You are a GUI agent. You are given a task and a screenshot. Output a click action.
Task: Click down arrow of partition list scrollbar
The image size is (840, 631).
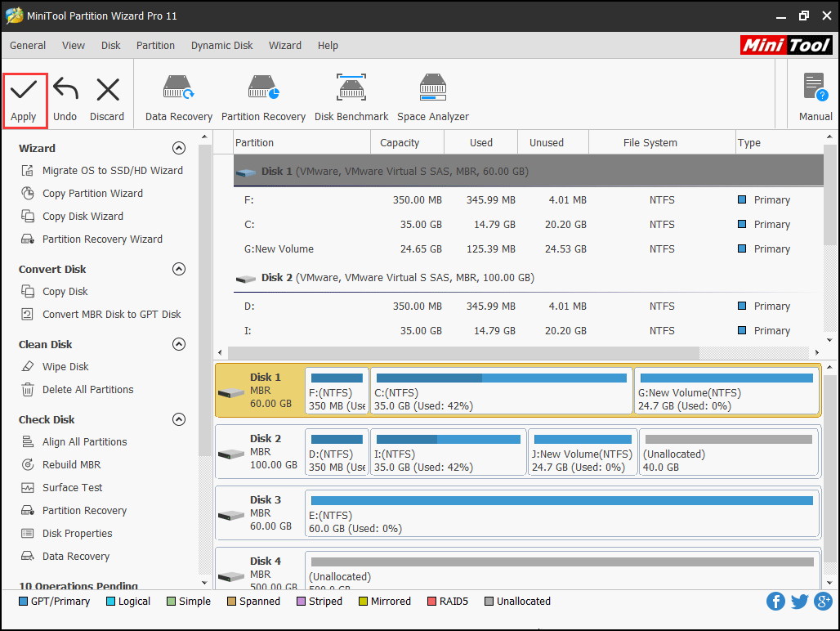pos(829,340)
